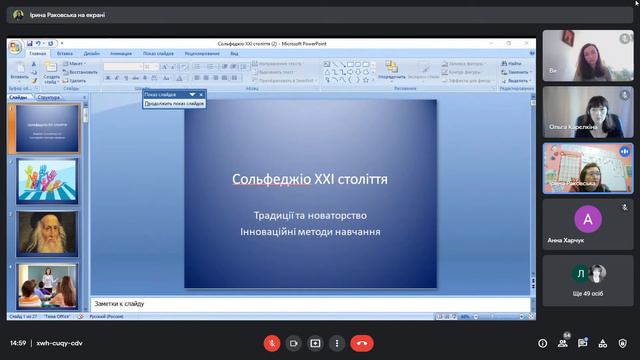Open Направление текста dropdown

tap(278, 64)
